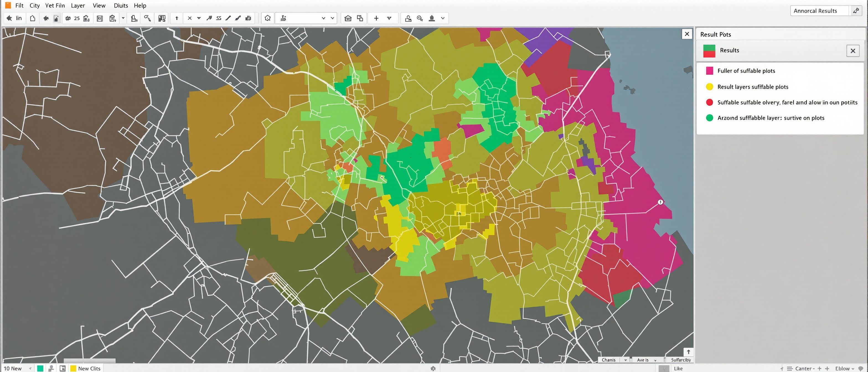The height and width of the screenshot is (372, 868).
Task: Select the diagonal arrow tool
Action: pos(209,18)
